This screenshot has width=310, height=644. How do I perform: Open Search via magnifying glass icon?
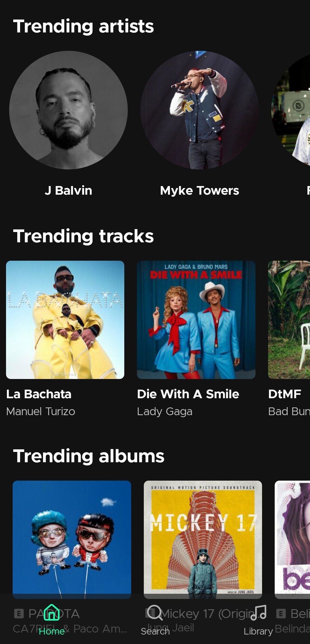(x=155, y=612)
